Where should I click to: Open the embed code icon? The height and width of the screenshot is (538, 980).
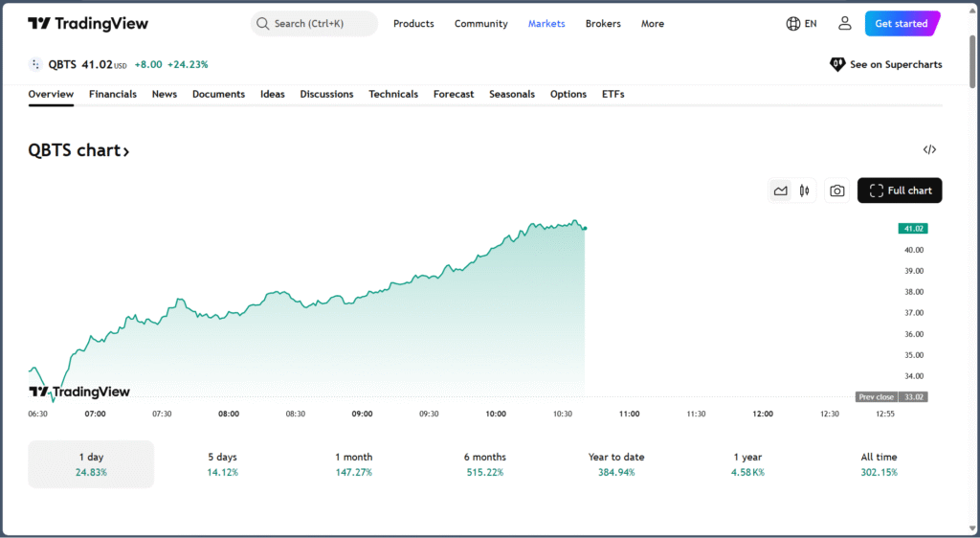click(929, 149)
